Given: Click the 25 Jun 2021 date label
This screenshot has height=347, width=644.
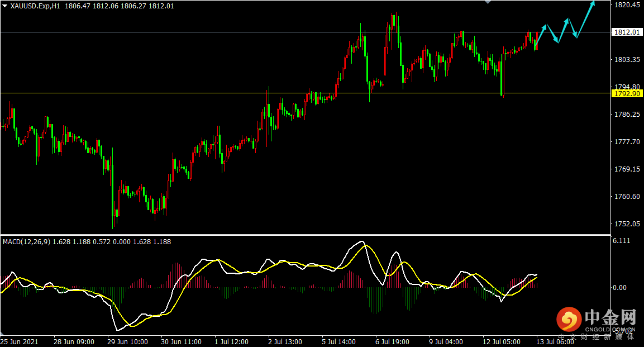Looking at the screenshot, I should coord(19,341).
